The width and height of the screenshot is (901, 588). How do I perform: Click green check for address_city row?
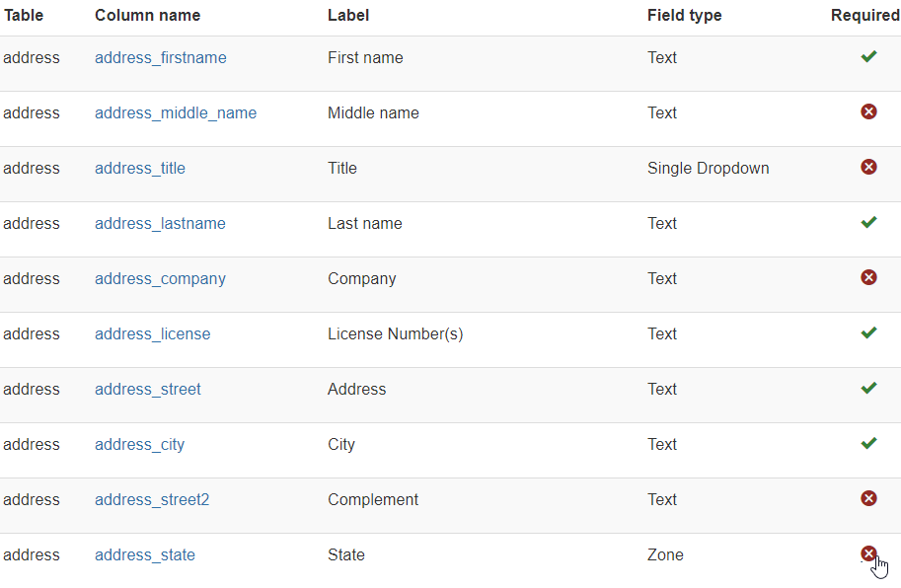[868, 444]
